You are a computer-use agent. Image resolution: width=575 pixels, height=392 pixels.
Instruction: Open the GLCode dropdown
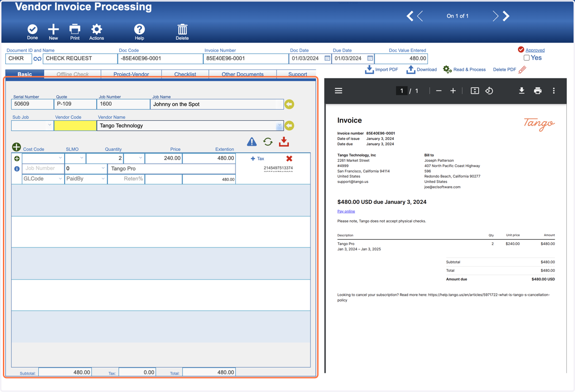coord(43,179)
